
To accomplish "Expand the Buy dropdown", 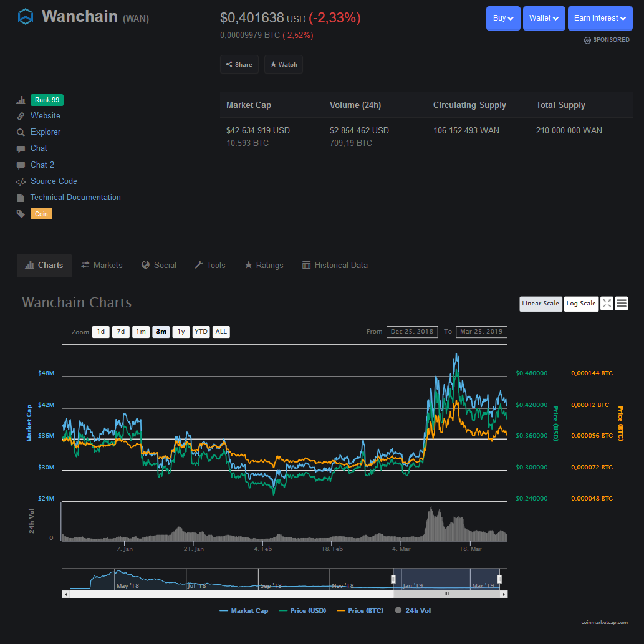I will tap(503, 18).
